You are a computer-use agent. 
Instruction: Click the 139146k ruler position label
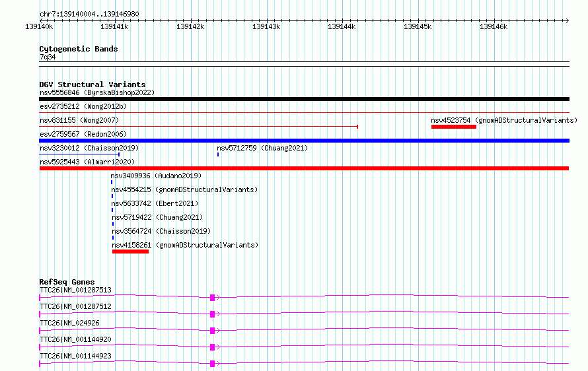[x=494, y=26]
